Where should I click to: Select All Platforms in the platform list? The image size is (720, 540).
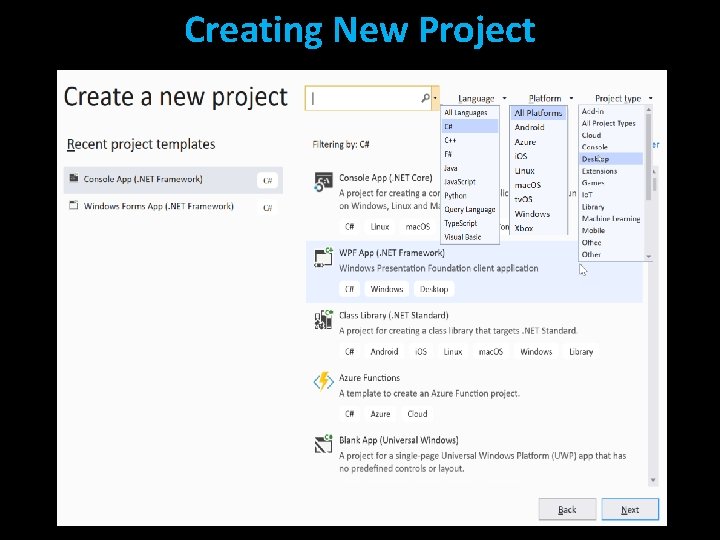tap(538, 113)
